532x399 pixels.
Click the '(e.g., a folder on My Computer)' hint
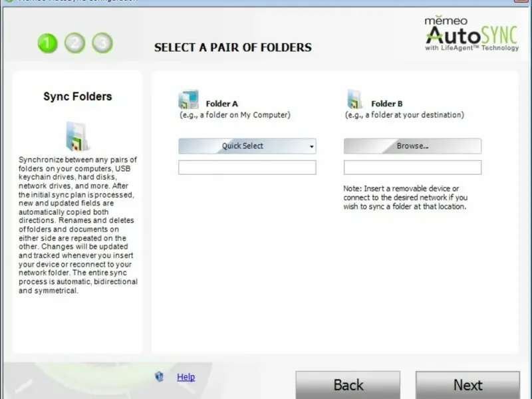point(235,115)
